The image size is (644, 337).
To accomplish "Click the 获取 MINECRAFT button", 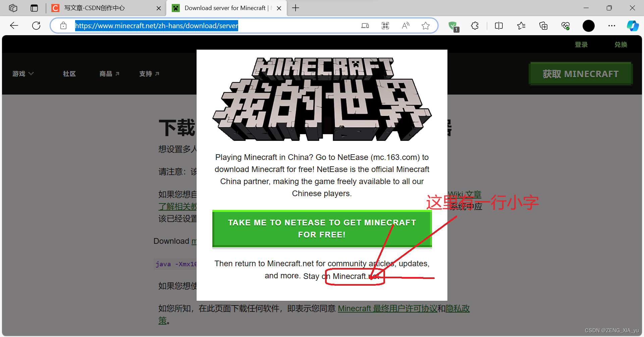I will (x=580, y=73).
